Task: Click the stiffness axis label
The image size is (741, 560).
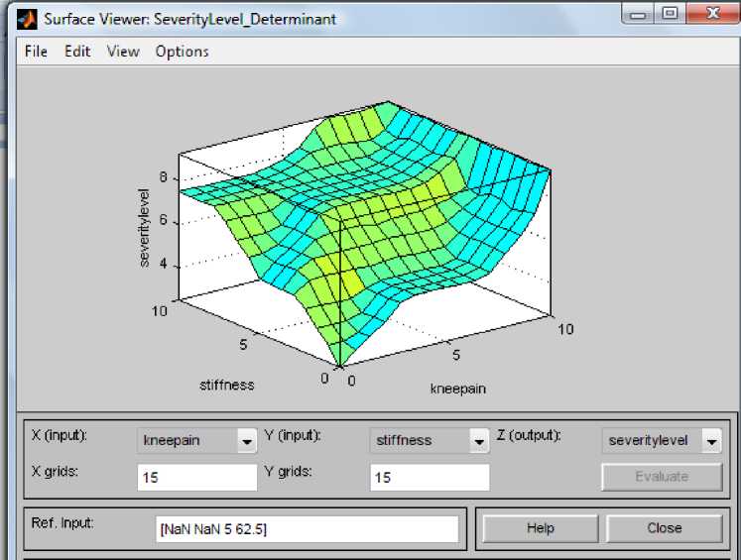Action: click(x=227, y=385)
